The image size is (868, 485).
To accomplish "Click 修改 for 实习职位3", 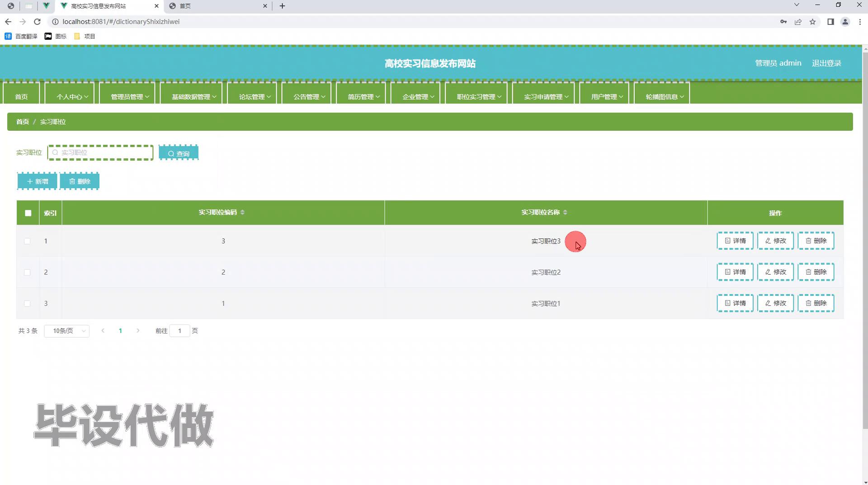I will click(776, 241).
